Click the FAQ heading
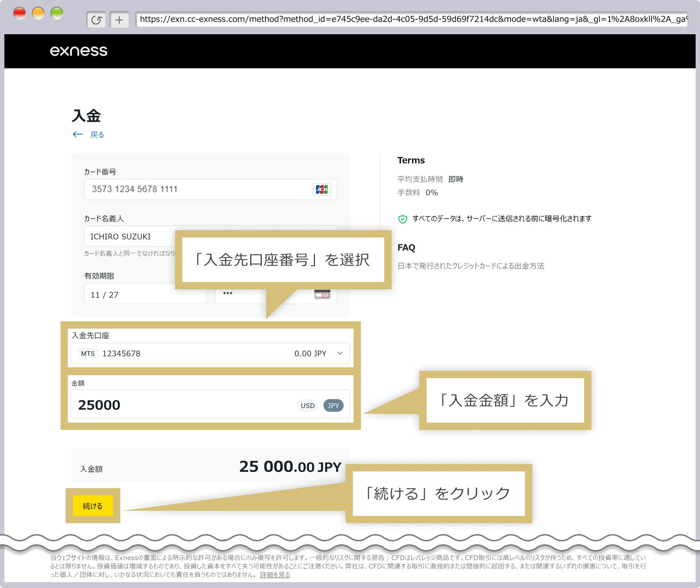700x588 pixels. click(x=406, y=248)
